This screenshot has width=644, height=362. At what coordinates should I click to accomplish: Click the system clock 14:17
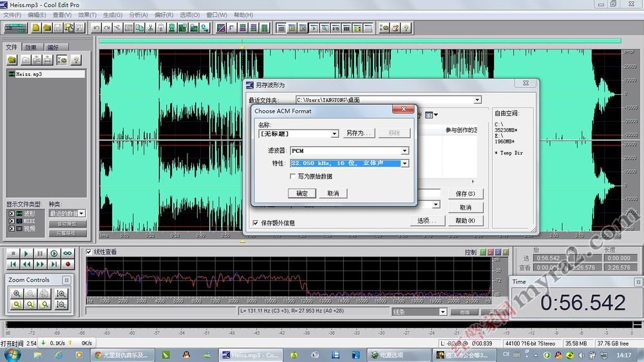click(x=624, y=355)
